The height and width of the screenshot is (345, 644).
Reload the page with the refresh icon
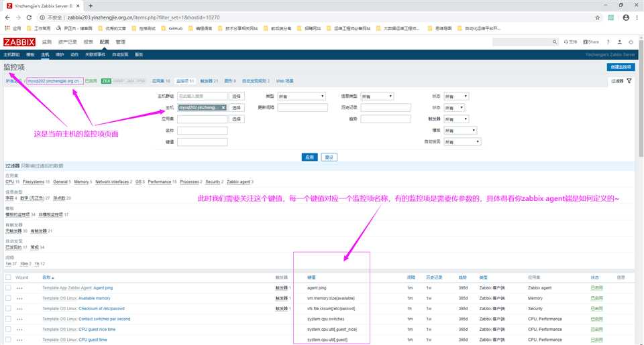click(29, 17)
